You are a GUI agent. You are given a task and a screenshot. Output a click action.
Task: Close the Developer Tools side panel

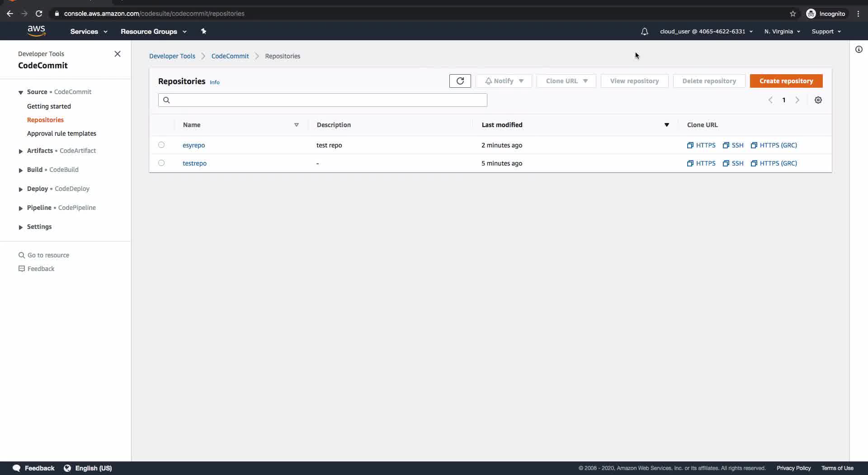[x=118, y=54]
